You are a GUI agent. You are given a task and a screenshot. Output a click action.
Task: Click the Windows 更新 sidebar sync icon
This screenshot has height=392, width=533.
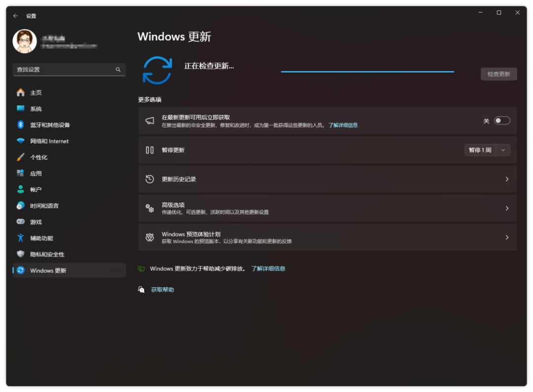[21, 270]
